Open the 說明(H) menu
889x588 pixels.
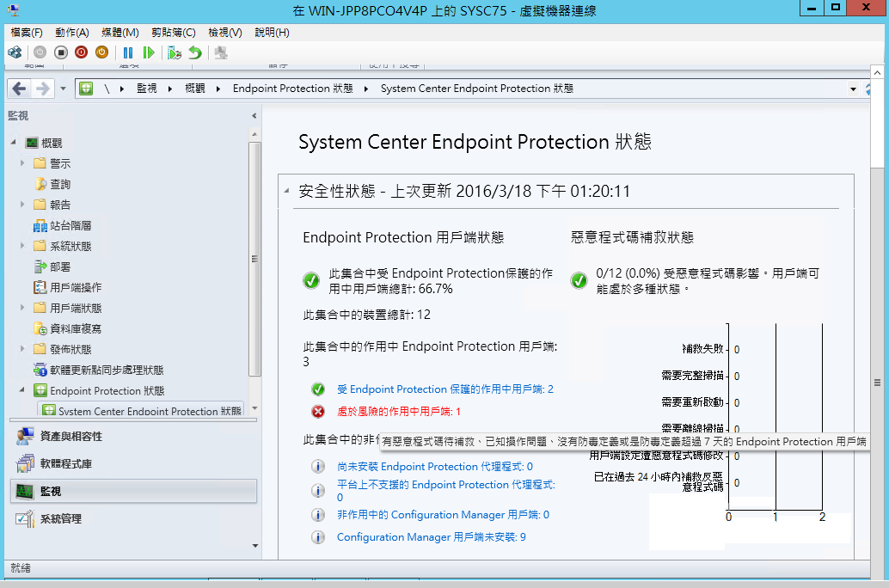273,33
